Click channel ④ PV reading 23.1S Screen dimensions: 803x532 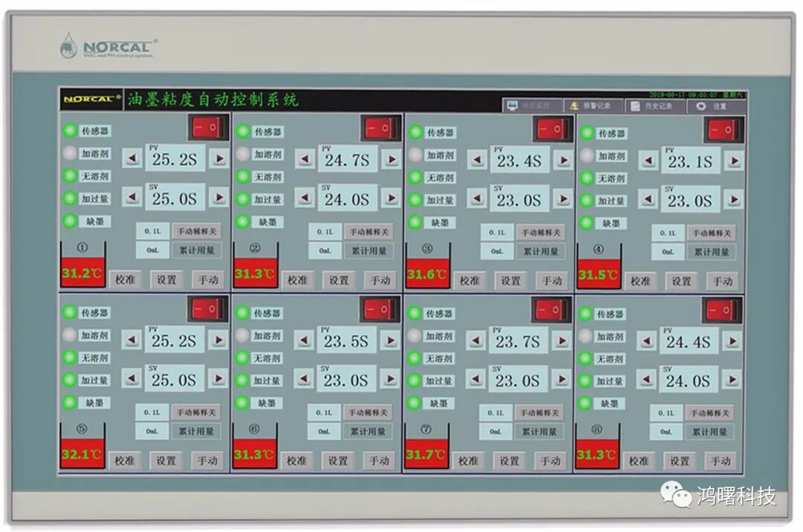pos(690,160)
